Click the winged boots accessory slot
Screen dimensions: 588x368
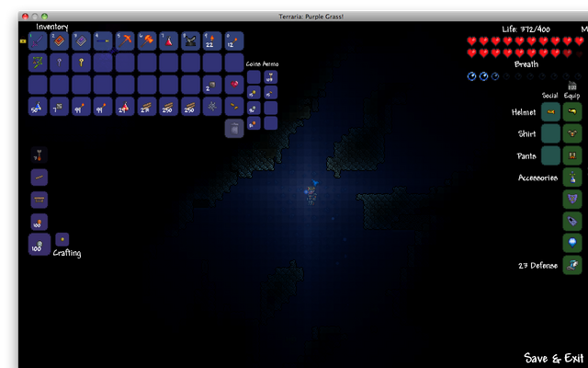(x=572, y=265)
